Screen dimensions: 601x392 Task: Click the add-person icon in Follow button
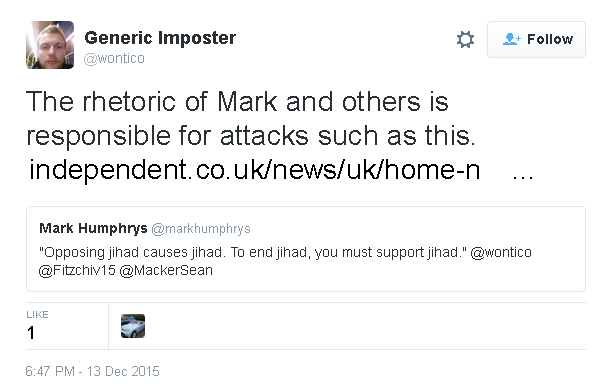(512, 39)
